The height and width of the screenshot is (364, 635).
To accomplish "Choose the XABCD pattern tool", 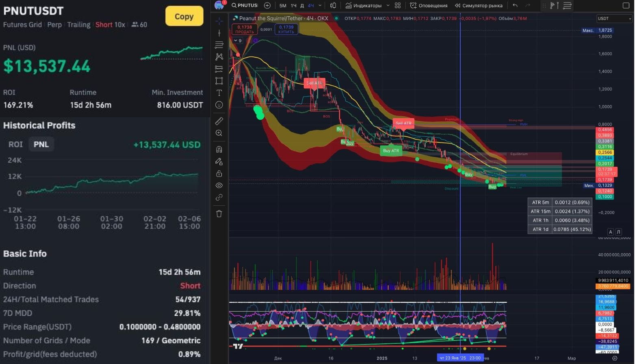I will (x=219, y=57).
